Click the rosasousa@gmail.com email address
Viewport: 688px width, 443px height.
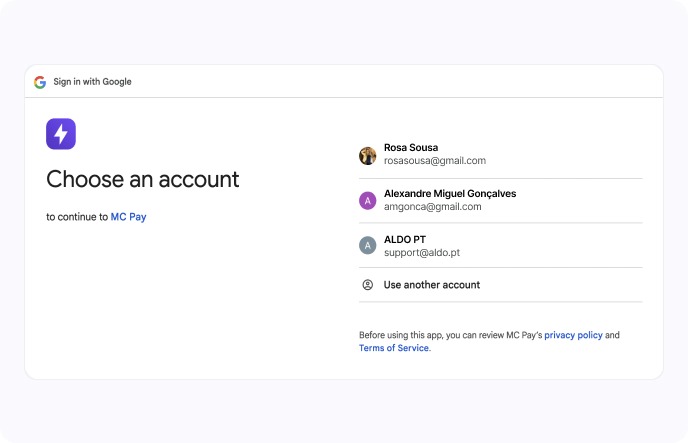[x=435, y=161]
